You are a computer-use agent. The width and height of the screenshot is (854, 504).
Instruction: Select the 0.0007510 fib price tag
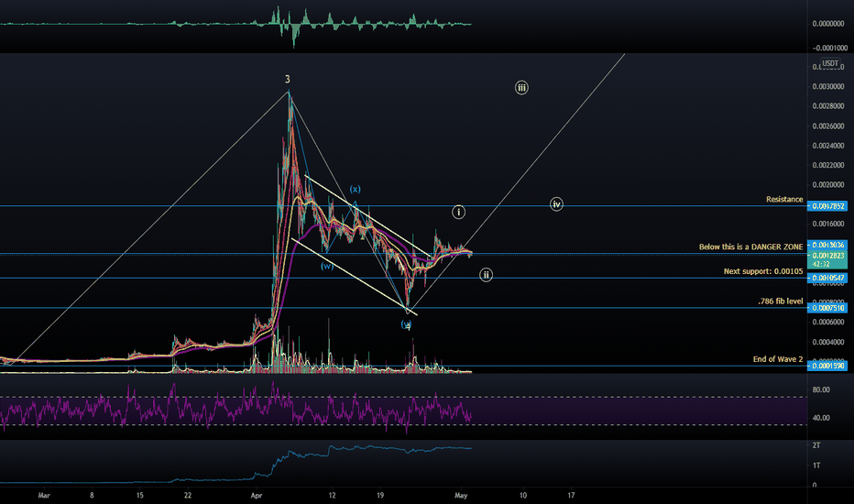[827, 308]
